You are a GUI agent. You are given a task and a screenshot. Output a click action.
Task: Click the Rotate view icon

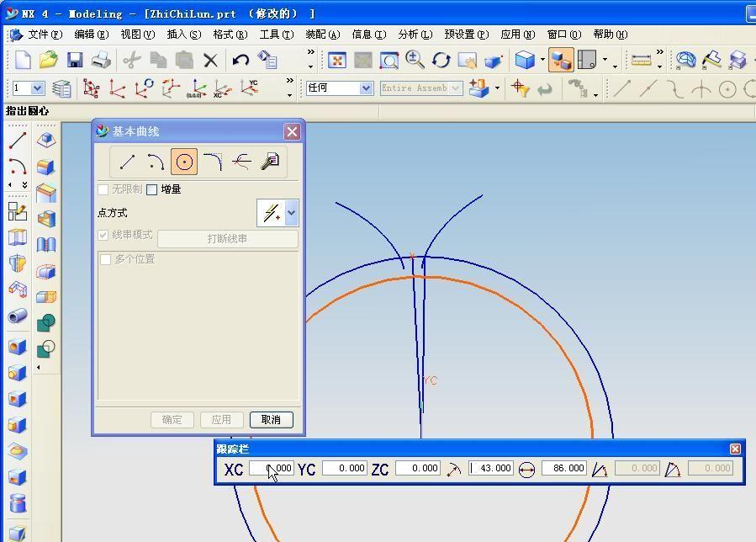tap(441, 61)
